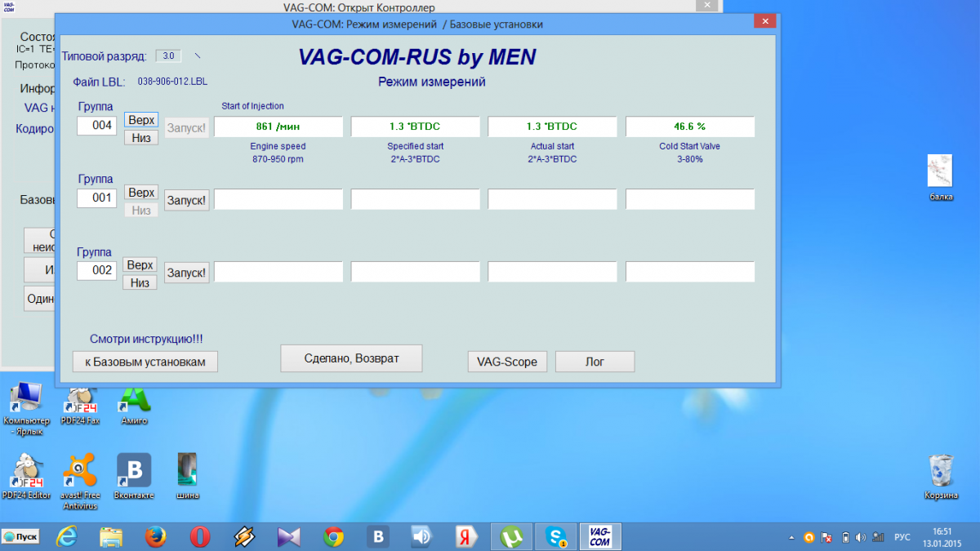Screen dimensions: 980x551
Task: Click Низ for Группа 002
Action: (x=140, y=282)
